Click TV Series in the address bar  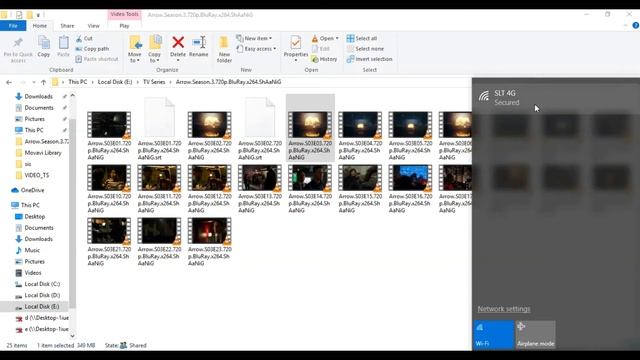click(x=154, y=82)
